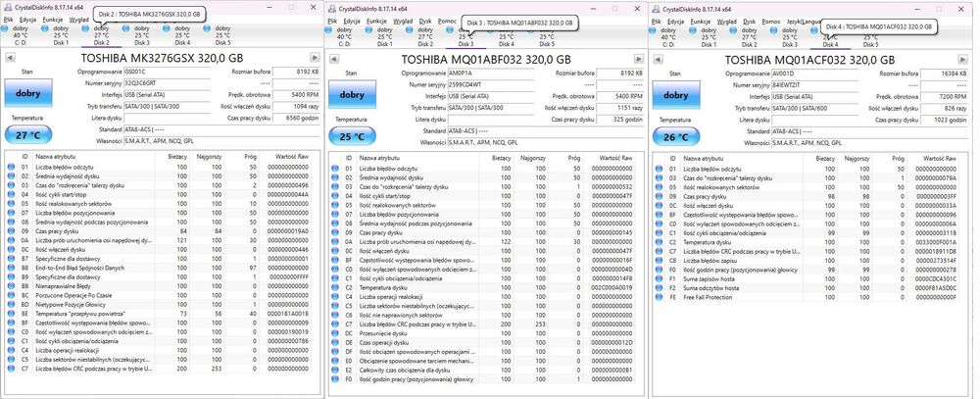Viewport: 980px width, 399px height.
Task: Open Język(Language) menu in MQ01ACF032 window
Action: click(803, 21)
